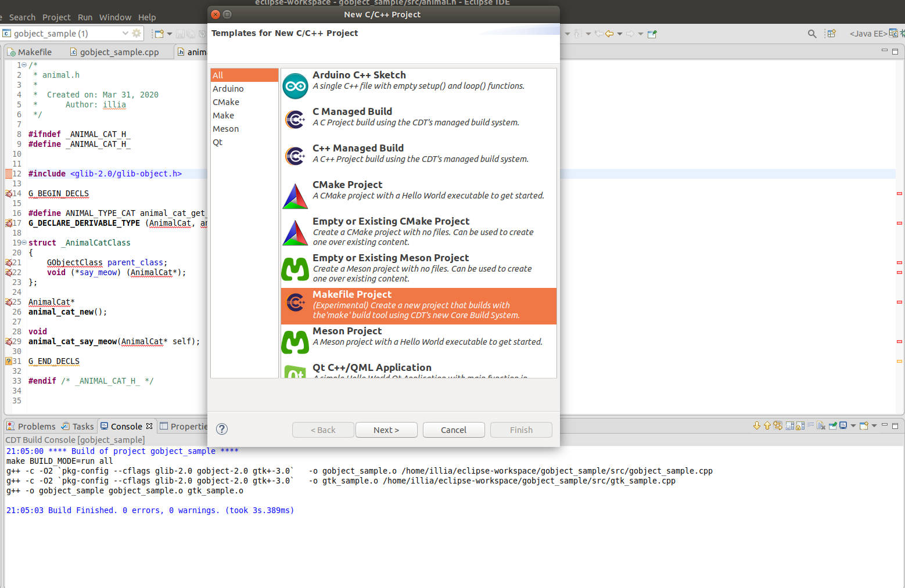Screen dimensions: 905x588
Task: Open the dialog help question mark icon
Action: 222,429
